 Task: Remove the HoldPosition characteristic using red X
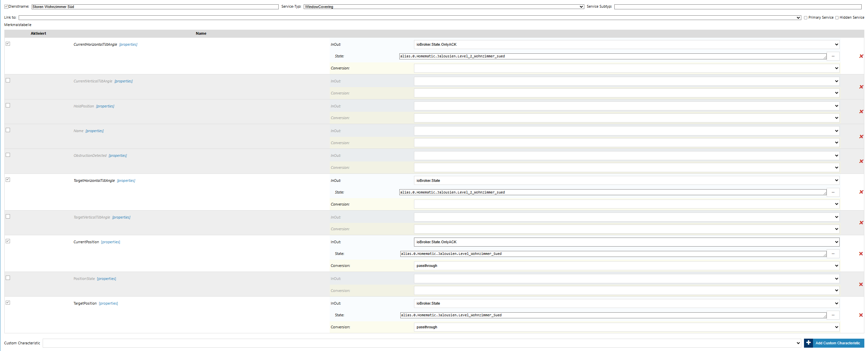[x=861, y=111]
